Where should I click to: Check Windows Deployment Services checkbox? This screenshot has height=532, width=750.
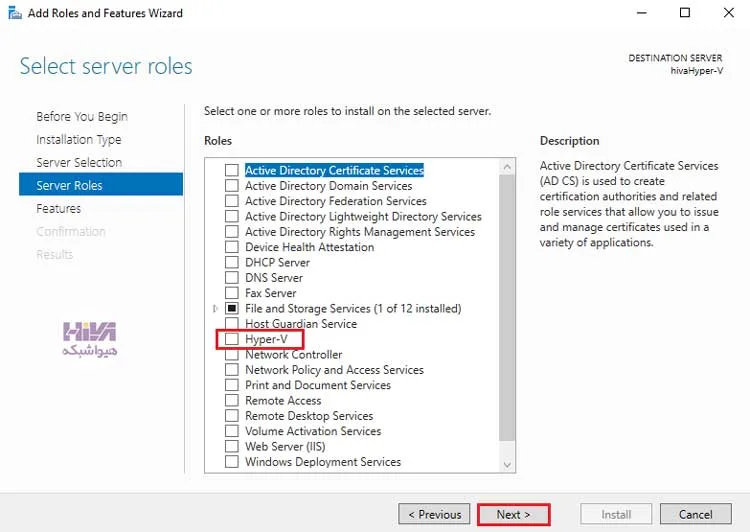[232, 462]
